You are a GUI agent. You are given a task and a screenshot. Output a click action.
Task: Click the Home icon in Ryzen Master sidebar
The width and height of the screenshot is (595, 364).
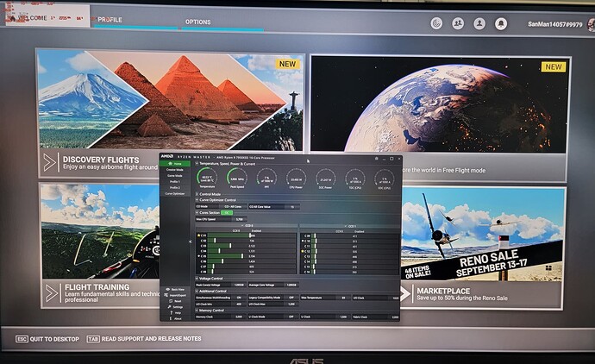point(171,164)
